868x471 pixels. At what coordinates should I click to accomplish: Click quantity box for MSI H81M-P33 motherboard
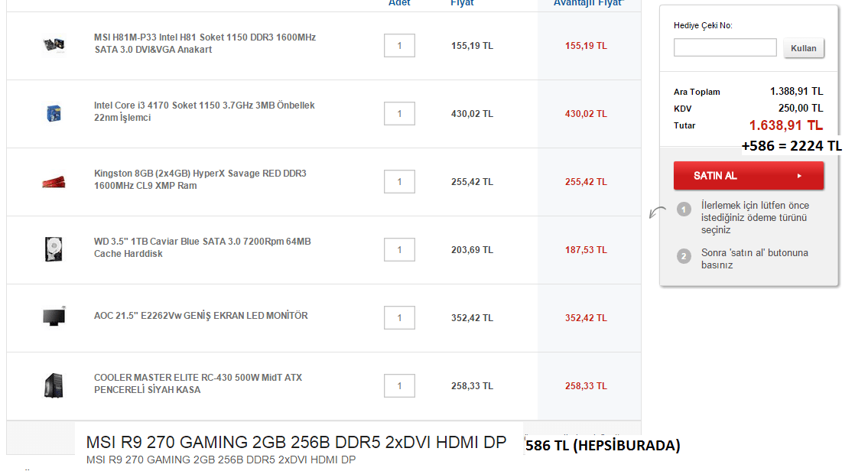tap(399, 46)
